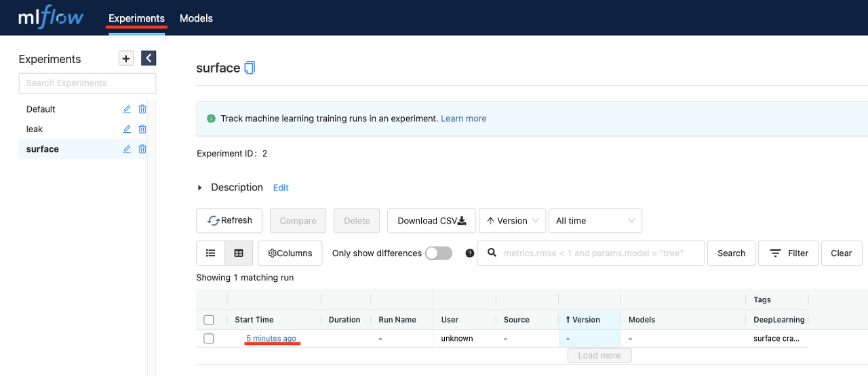Delete the Default experiment
The height and width of the screenshot is (376, 868).
142,109
